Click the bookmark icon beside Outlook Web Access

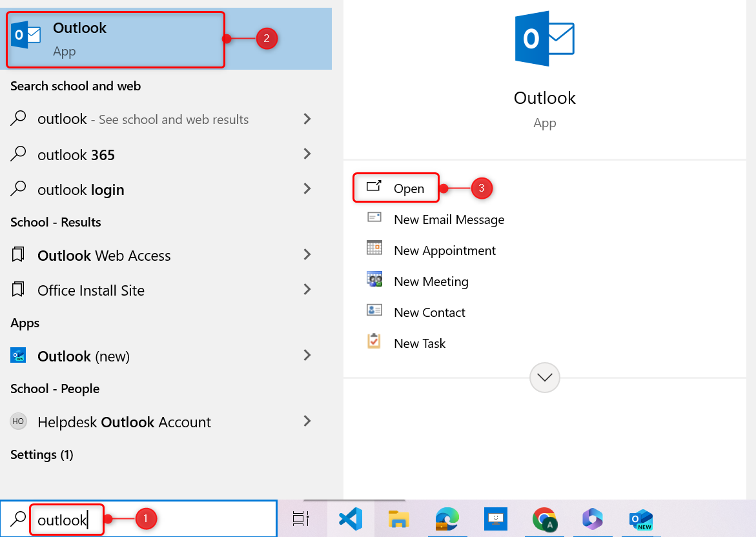point(18,254)
